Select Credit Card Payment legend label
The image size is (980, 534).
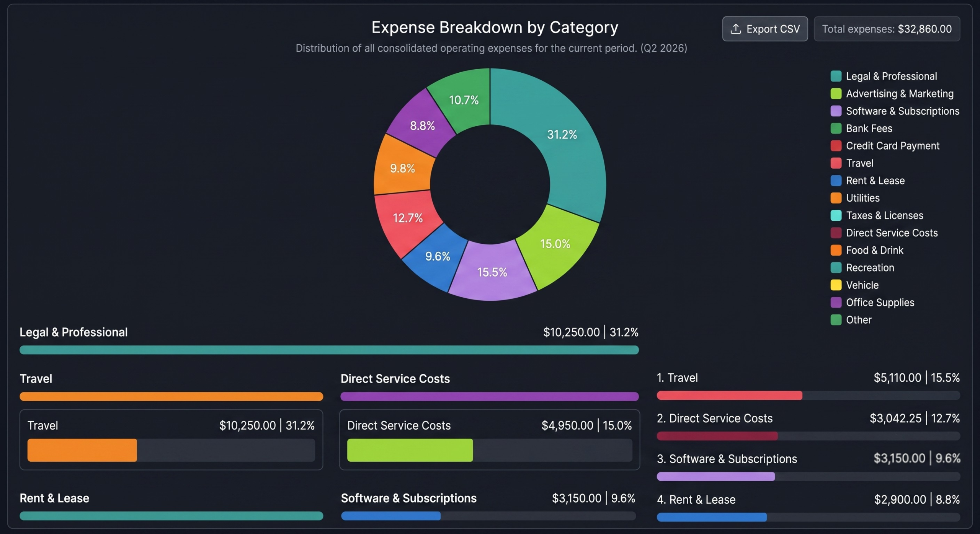[893, 146]
